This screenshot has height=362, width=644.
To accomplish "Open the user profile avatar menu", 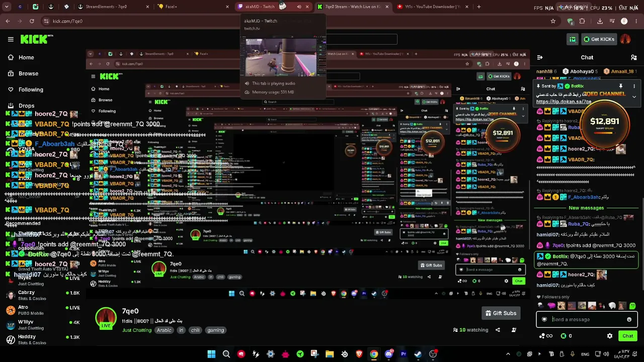I will [625, 39].
